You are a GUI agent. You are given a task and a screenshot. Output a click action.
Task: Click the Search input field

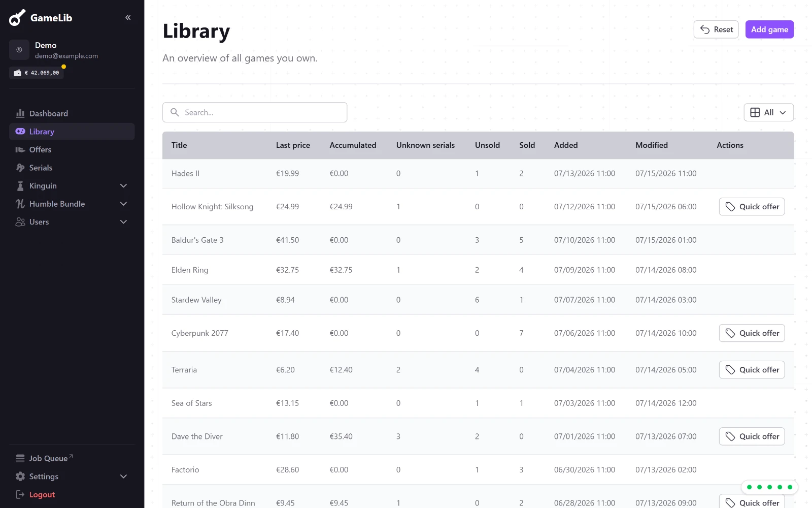tap(255, 112)
